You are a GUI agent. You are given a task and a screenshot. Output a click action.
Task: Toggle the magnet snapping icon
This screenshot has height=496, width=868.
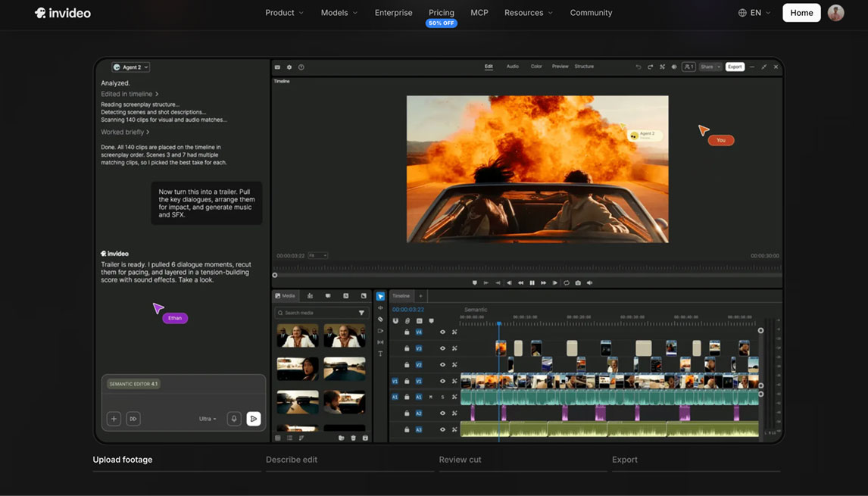pos(395,321)
